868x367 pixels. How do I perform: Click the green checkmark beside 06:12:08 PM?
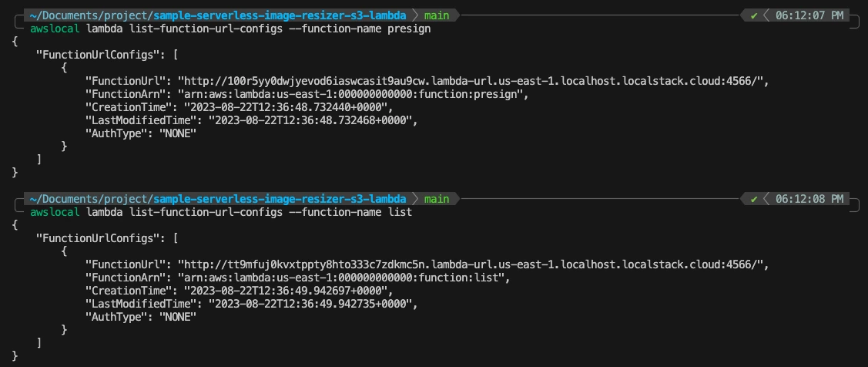pyautogui.click(x=754, y=199)
